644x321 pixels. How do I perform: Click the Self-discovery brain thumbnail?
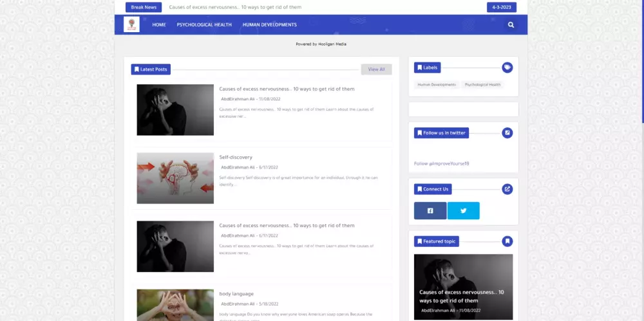tap(175, 178)
